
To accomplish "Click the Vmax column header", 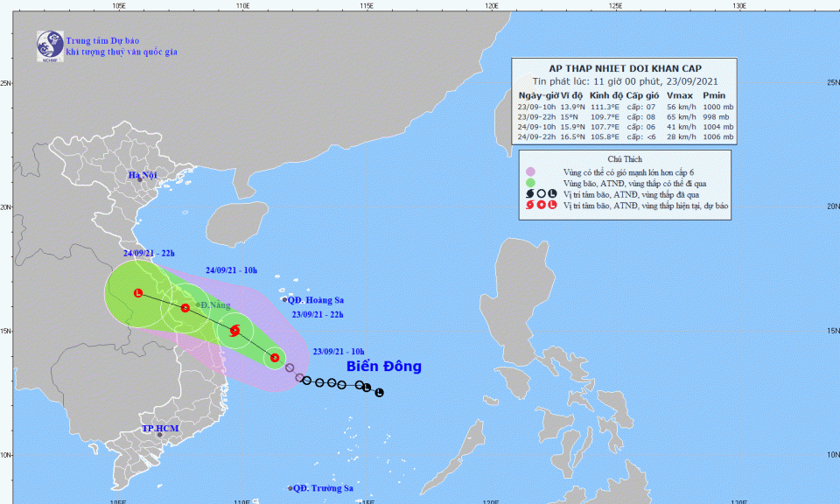I will click(x=679, y=94).
